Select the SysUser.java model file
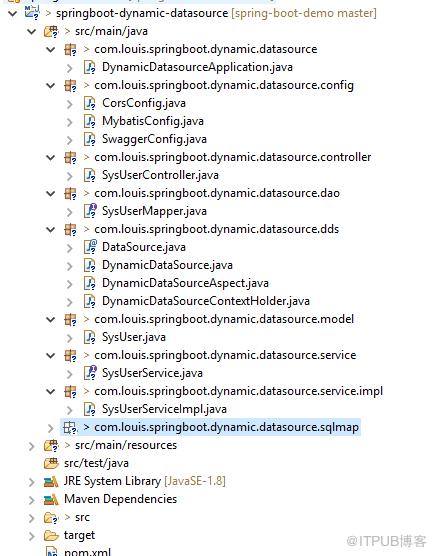 point(134,337)
